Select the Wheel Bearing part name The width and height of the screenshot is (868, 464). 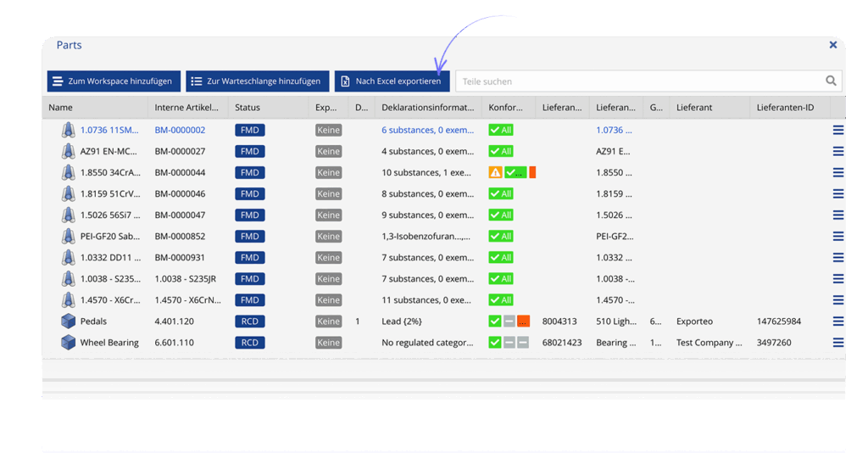pos(109,343)
